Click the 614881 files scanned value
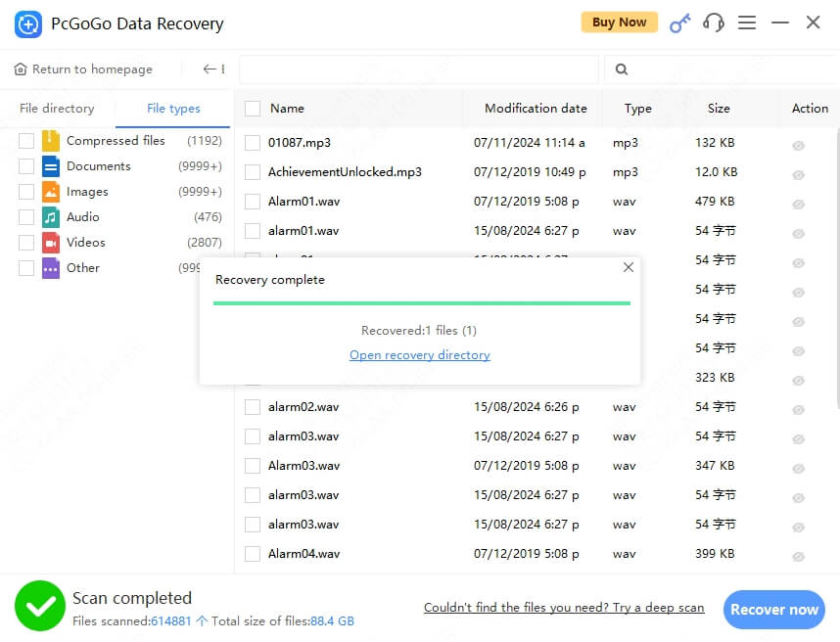840x642 pixels. tap(171, 621)
